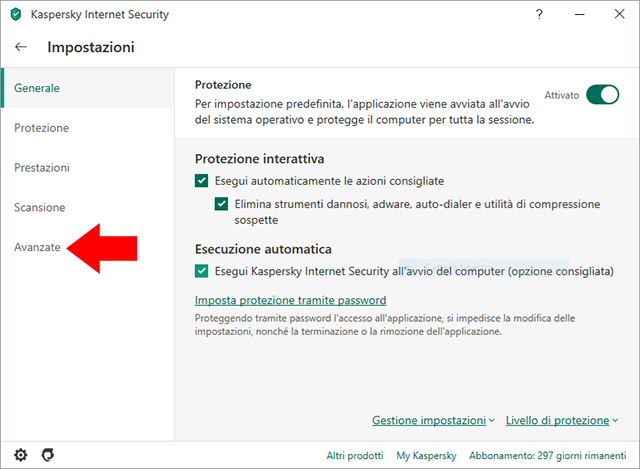
Task: Open the Altri prodotti link
Action: (354, 456)
